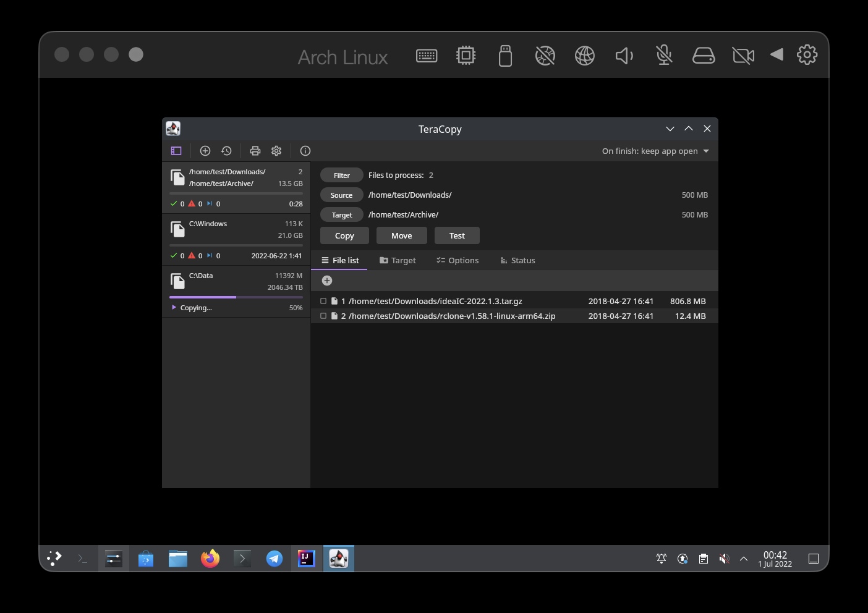868x613 pixels.
Task: Open Telegram from the taskbar
Action: click(274, 559)
